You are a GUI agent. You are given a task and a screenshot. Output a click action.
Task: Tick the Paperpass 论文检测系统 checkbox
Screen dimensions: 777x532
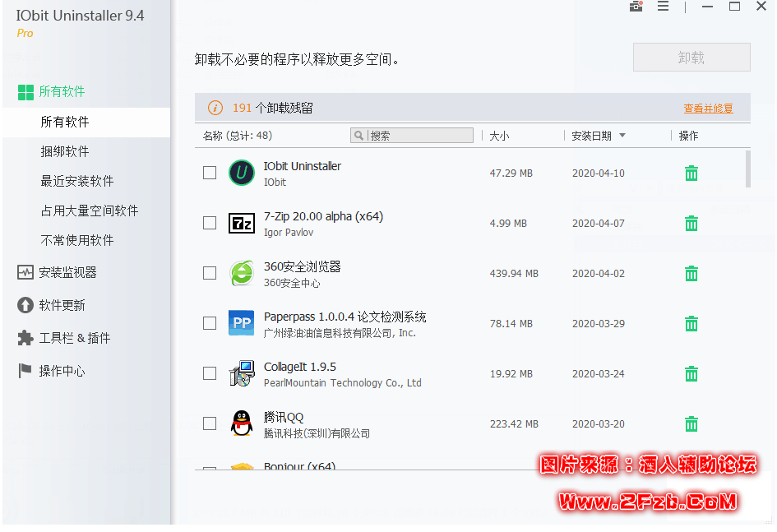[210, 323]
